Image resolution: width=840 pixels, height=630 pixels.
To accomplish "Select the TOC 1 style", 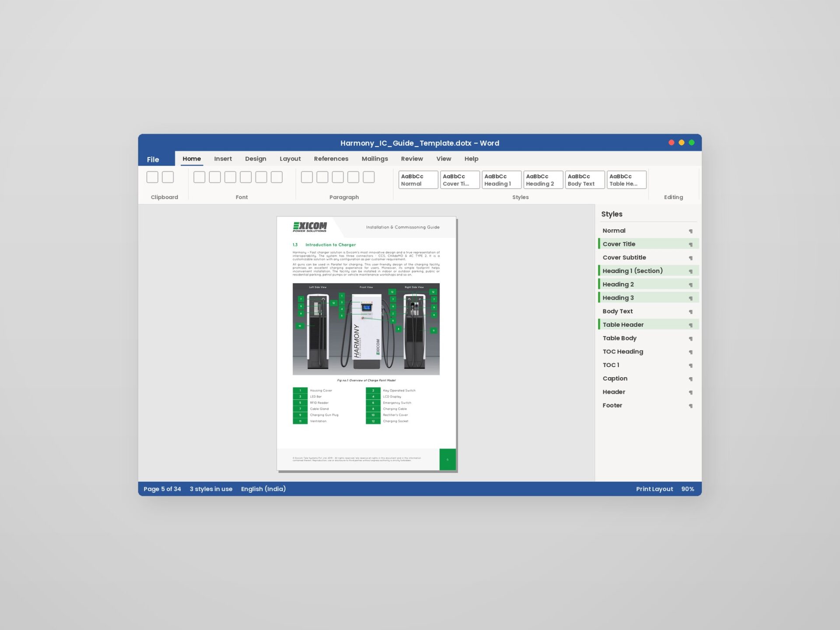I will click(x=648, y=365).
